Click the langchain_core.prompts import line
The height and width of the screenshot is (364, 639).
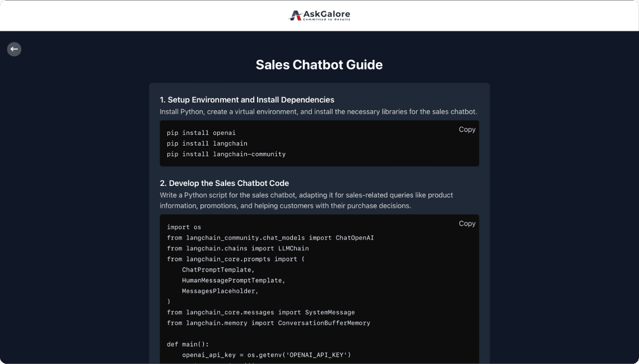pos(236,259)
